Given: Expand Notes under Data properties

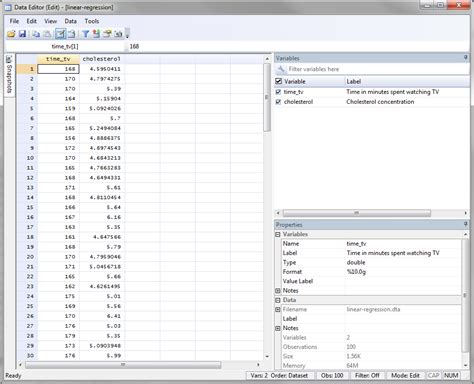Looking at the screenshot, I should pos(278,328).
